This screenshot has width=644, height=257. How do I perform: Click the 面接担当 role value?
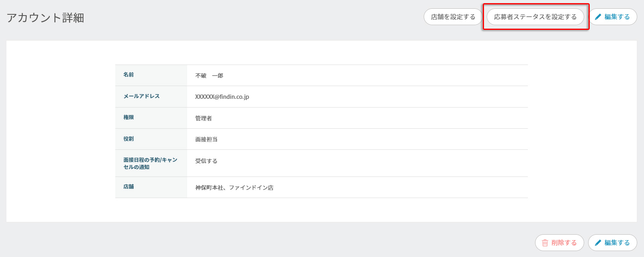[206, 139]
